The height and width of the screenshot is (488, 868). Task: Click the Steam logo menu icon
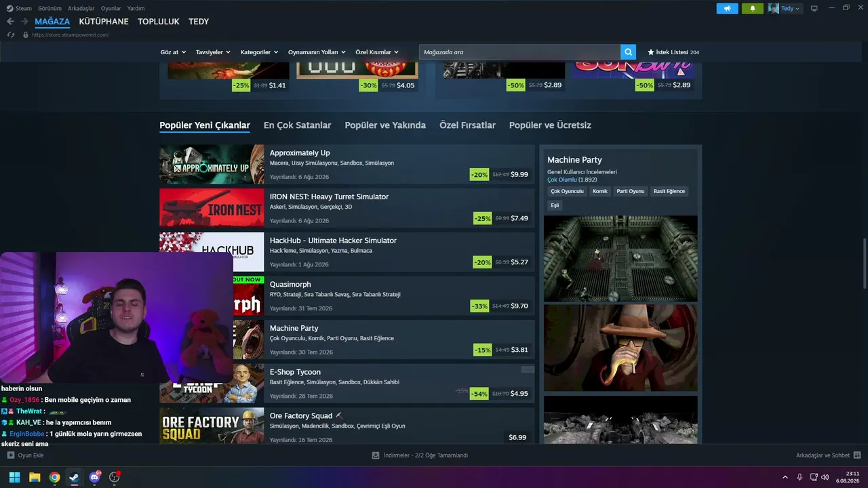(x=9, y=8)
